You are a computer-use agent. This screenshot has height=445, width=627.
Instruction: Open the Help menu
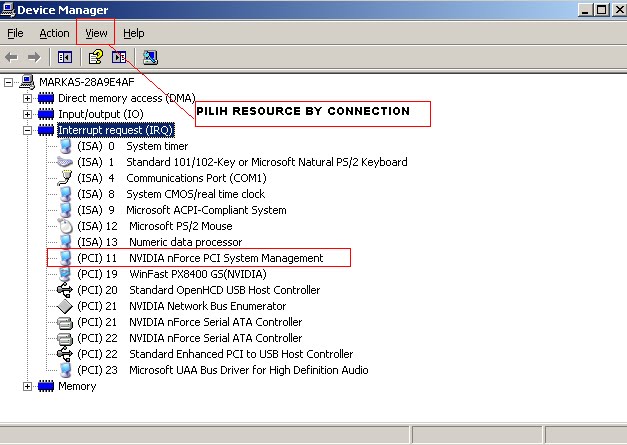134,33
